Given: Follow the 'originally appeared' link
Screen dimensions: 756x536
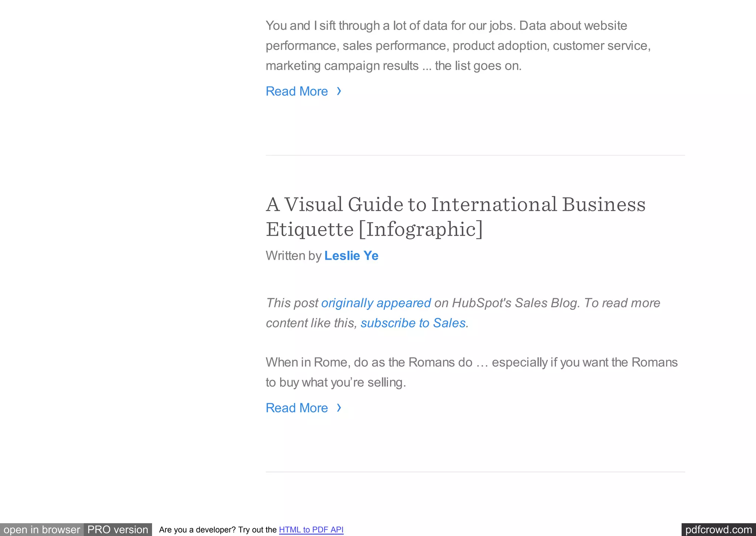Looking at the screenshot, I should (x=376, y=303).
